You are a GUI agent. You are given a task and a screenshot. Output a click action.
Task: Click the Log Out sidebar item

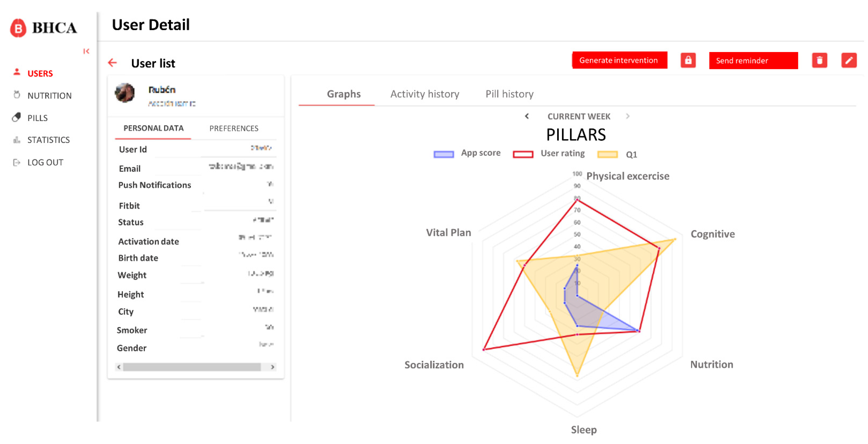[x=45, y=162]
